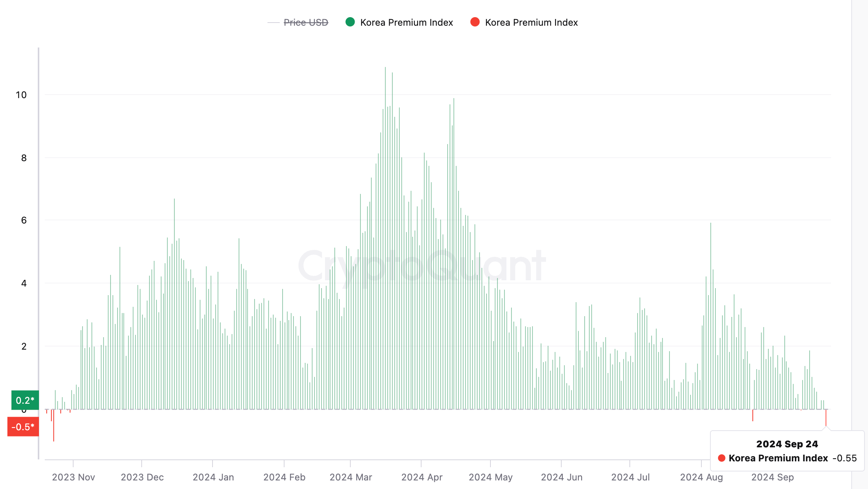Click the last red bar at Sep 24

[826, 418]
